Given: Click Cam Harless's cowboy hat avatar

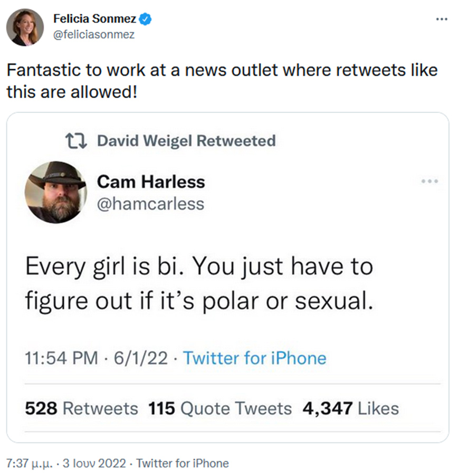Looking at the screenshot, I should [55, 192].
